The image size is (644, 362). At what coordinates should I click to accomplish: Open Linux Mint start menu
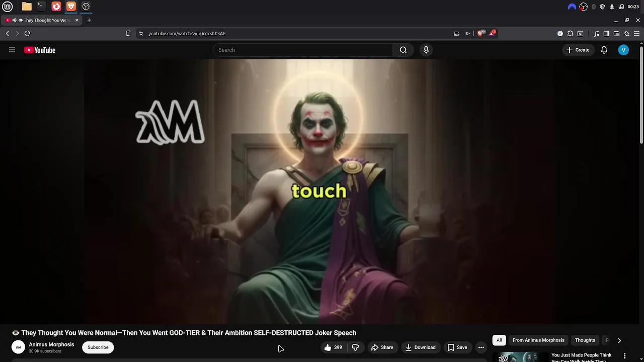click(8, 7)
